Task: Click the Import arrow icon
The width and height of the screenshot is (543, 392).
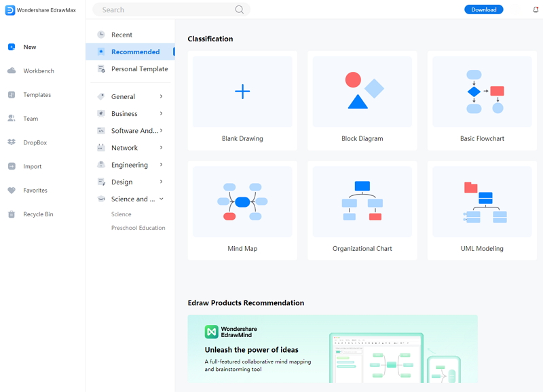Action: [12, 166]
